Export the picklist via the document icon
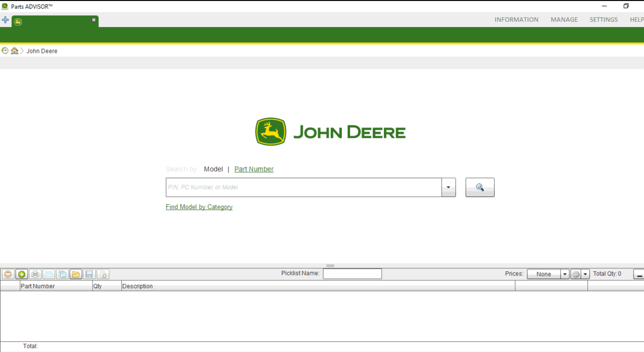Image resolution: width=644 pixels, height=352 pixels. [103, 274]
